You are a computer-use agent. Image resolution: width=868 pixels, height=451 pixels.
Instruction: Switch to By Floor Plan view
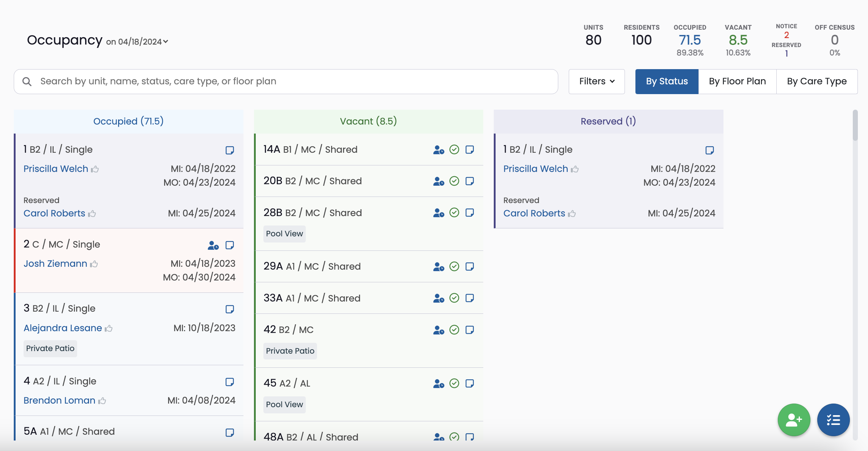737,81
